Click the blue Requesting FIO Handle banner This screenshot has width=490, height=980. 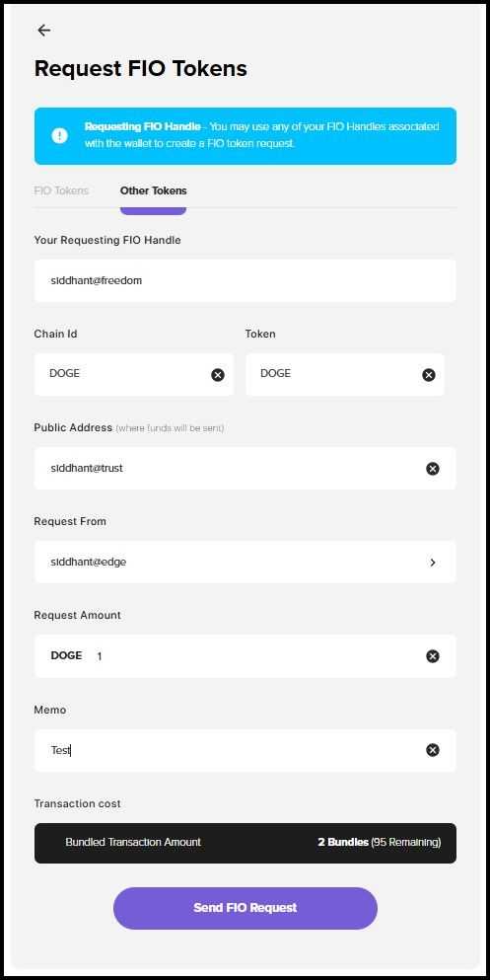click(245, 136)
